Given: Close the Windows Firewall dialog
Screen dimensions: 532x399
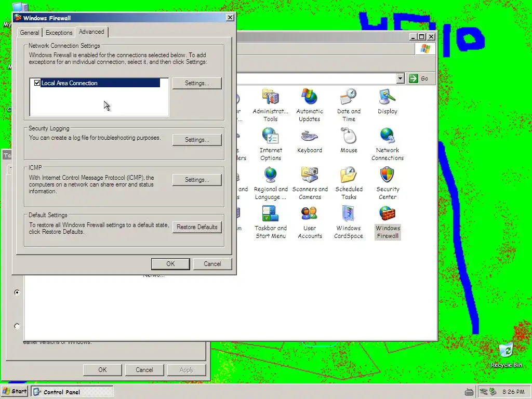Looking at the screenshot, I should 230,17.
